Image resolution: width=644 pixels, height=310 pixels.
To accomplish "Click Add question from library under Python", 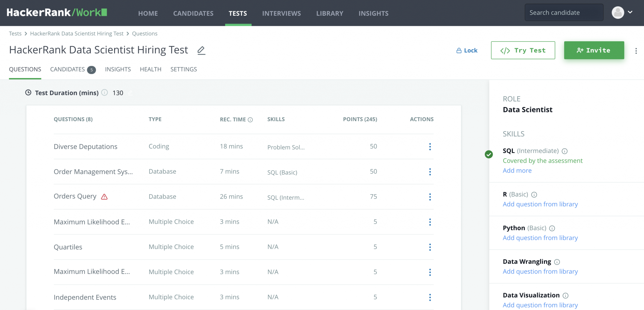I will pyautogui.click(x=540, y=238).
